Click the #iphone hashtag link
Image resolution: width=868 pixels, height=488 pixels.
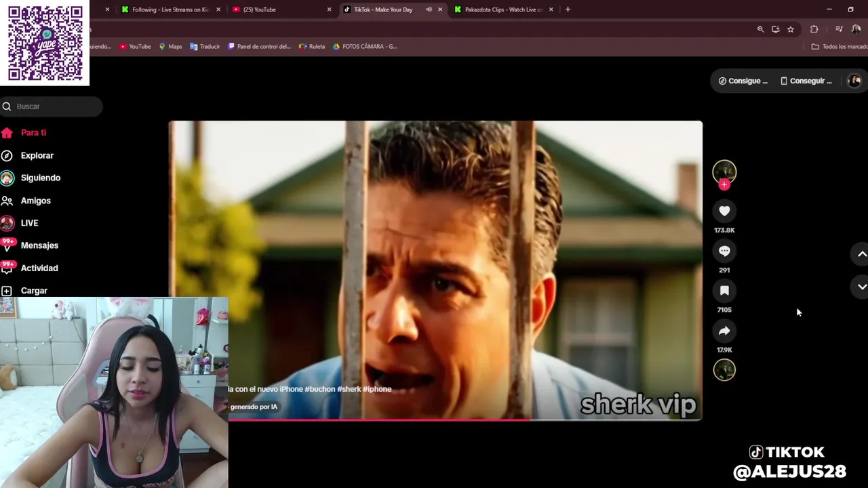click(377, 389)
